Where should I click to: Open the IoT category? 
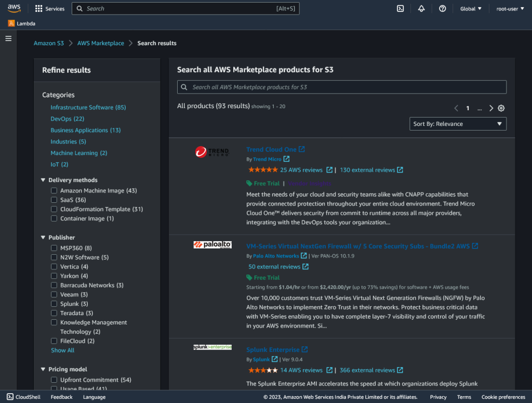[59, 164]
